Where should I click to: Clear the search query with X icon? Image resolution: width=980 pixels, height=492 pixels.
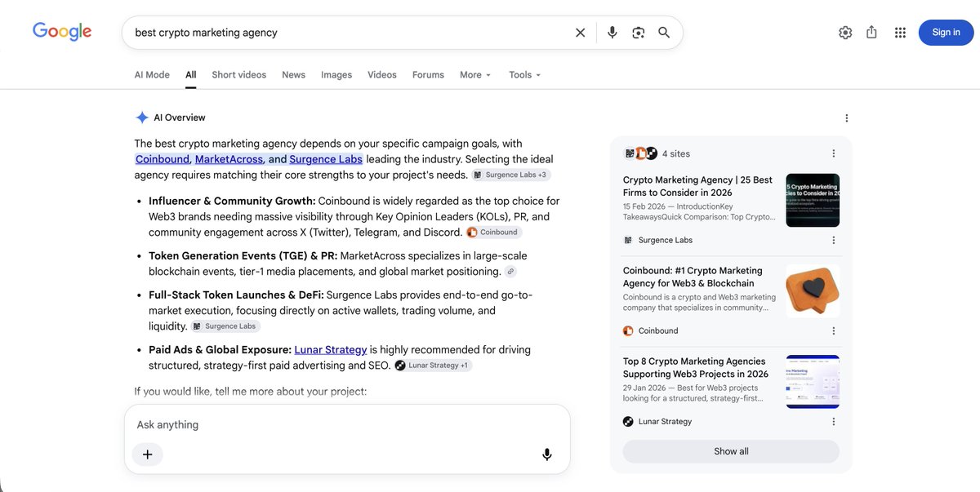click(580, 33)
